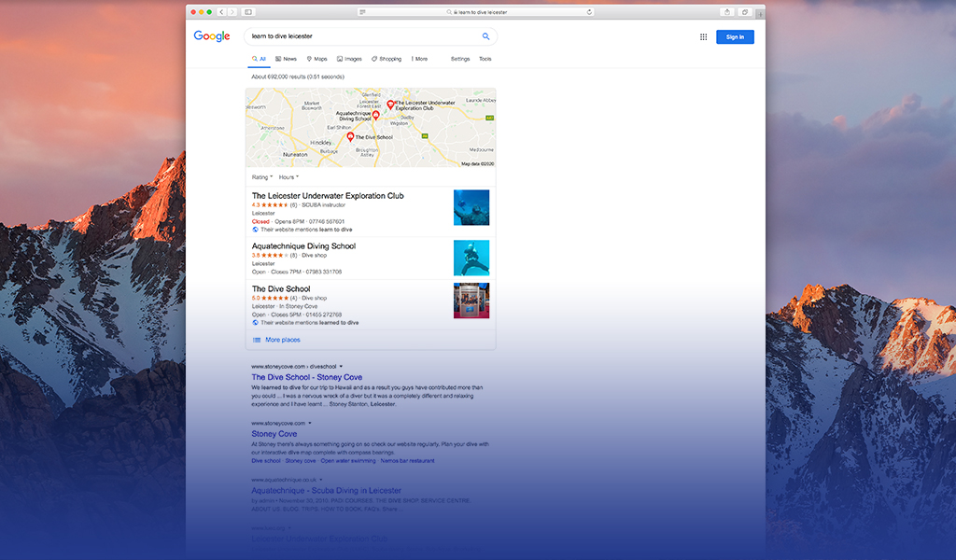This screenshot has width=956, height=560.
Task: Open search Tools
Action: click(485, 59)
